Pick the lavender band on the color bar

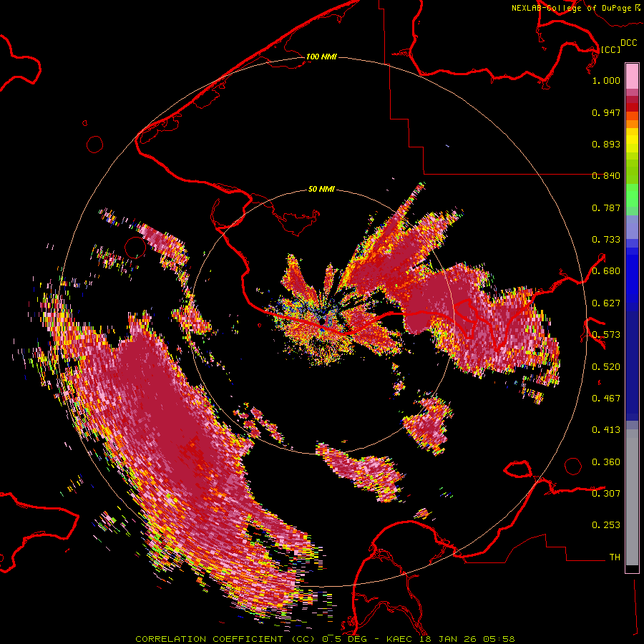pyautogui.click(x=632, y=227)
